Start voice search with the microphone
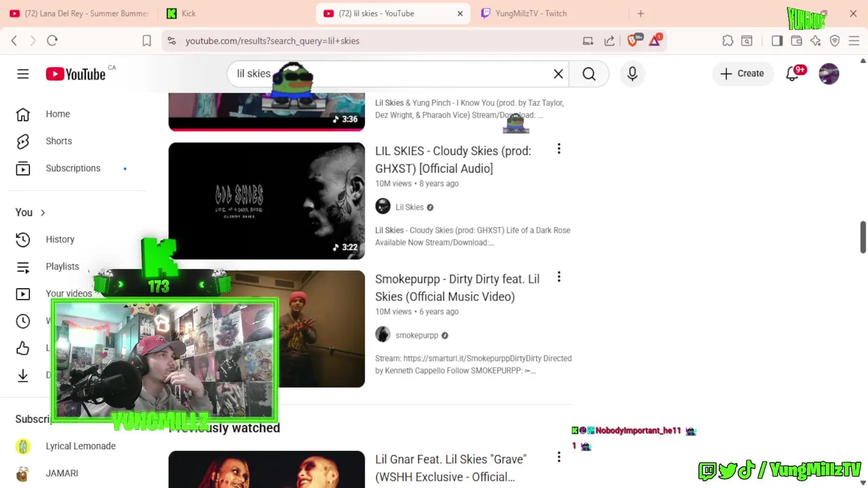 pos(632,74)
